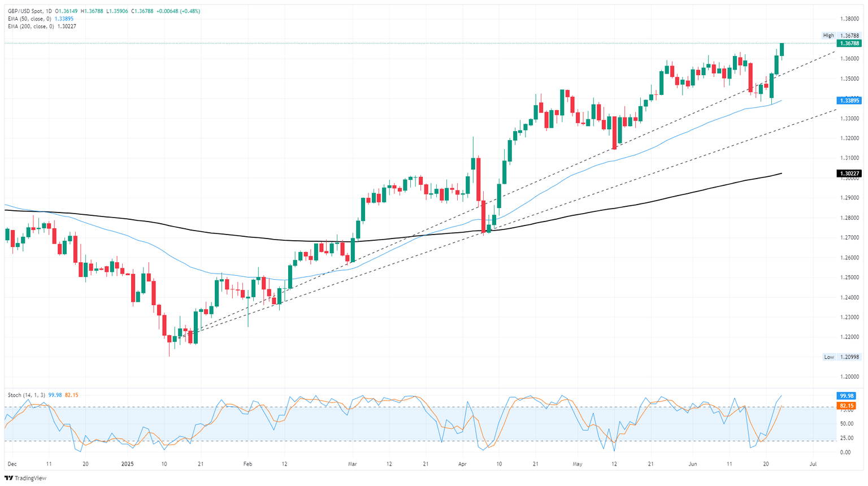Screen dimensions: 868x486
Task: Click the TradingView logo icon
Action: [8, 478]
